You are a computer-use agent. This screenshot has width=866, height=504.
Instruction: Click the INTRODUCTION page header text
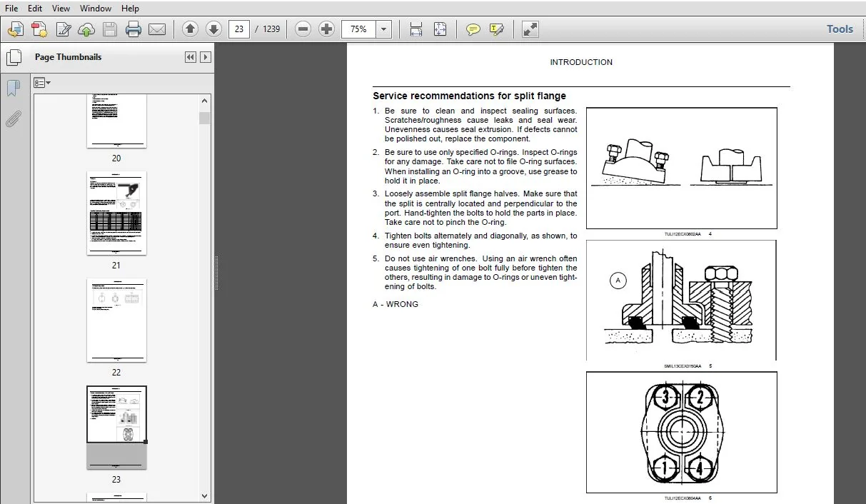(581, 62)
